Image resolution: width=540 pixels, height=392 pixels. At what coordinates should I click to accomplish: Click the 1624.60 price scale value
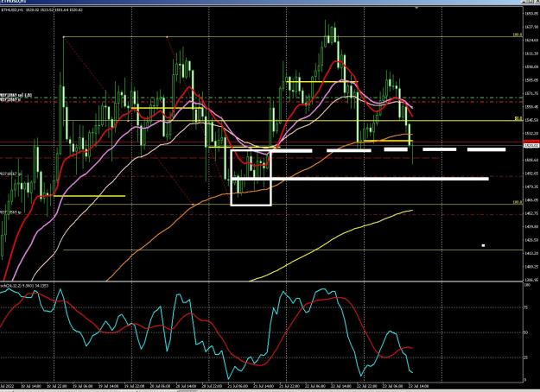point(531,41)
